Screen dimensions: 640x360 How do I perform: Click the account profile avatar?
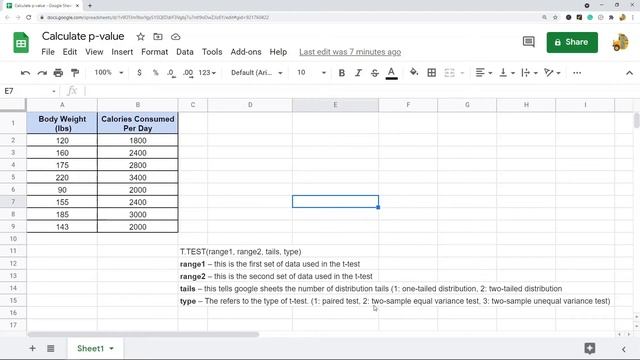pyautogui.click(x=620, y=42)
